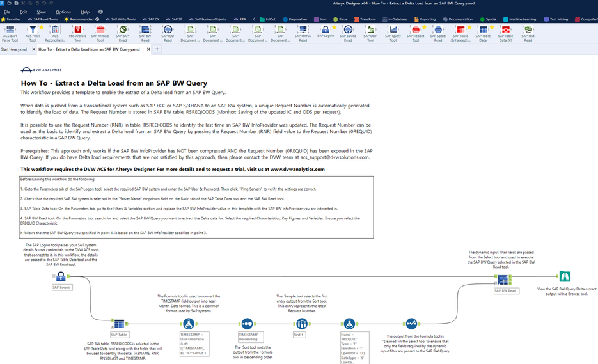Image resolution: width=598 pixels, height=364 pixels.
Task: Open the Machine Learning tool category
Action: click(x=519, y=19)
